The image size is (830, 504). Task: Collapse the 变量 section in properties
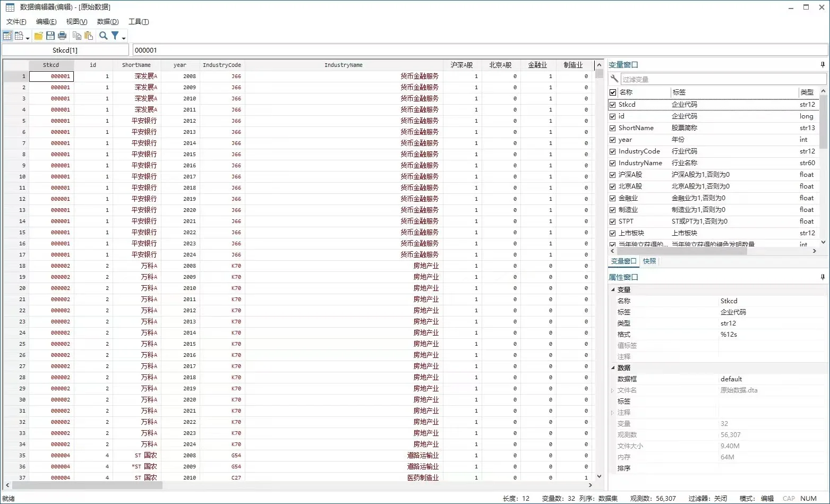[x=613, y=290]
